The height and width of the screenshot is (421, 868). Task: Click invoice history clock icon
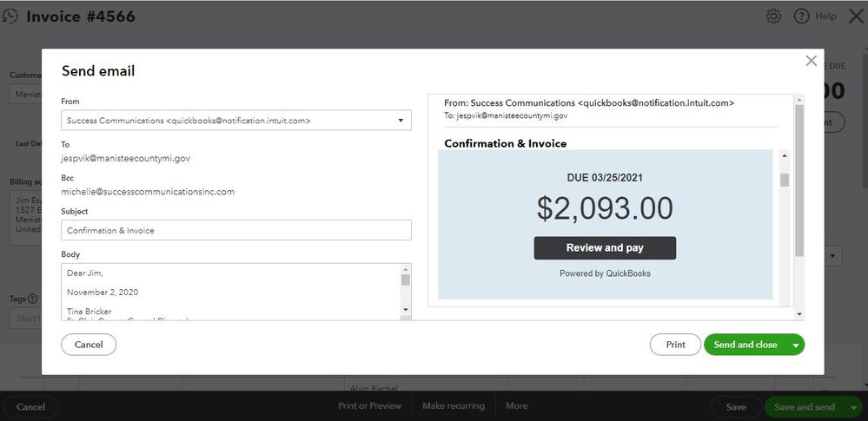click(x=10, y=16)
